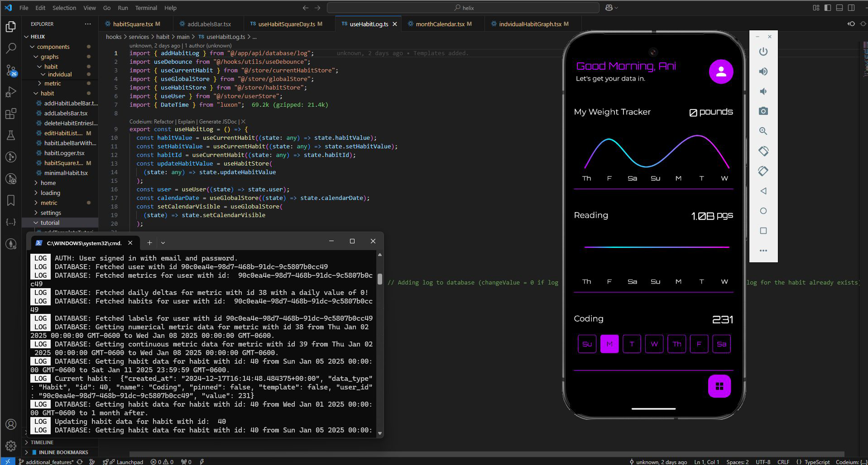Screen dimensions: 868x465
Task: Tap emulator Home circle button
Action: tap(763, 211)
